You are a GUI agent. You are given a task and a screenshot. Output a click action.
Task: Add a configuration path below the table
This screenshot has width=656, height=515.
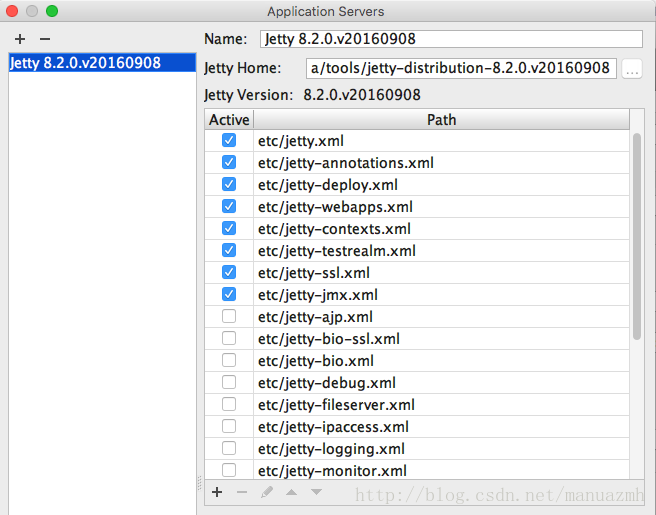tap(217, 492)
